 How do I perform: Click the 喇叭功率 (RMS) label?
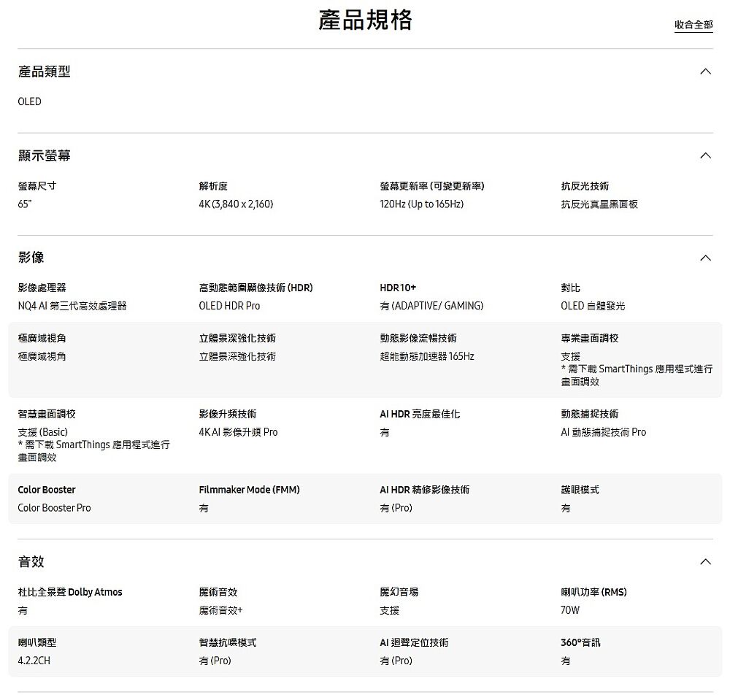point(594,592)
